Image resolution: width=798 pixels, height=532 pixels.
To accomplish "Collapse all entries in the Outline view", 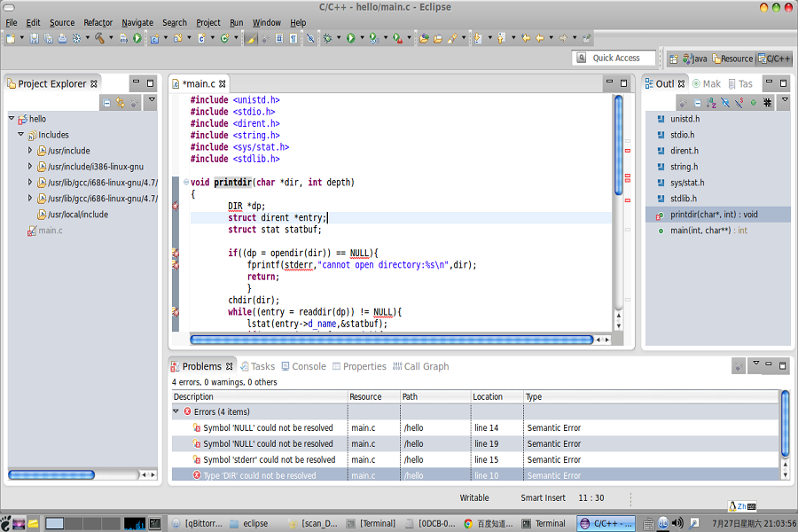I will (697, 102).
